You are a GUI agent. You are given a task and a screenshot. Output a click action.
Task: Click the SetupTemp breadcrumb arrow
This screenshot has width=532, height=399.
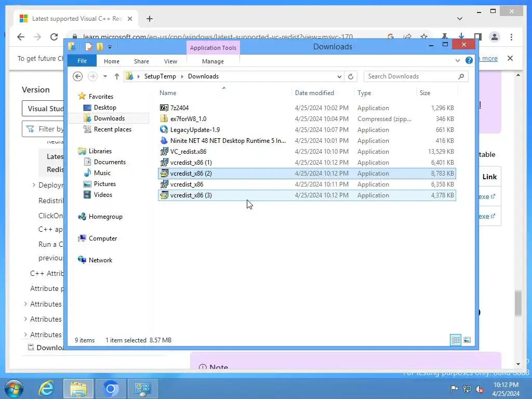click(182, 76)
